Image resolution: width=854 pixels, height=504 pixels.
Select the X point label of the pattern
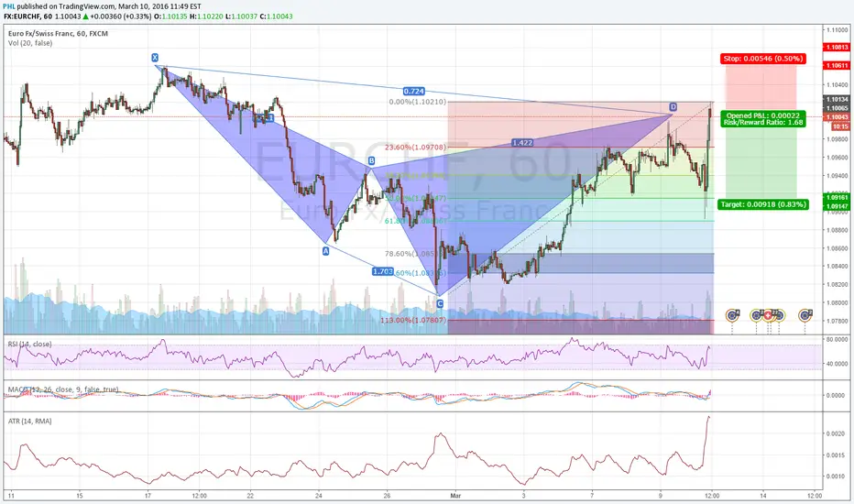(155, 57)
